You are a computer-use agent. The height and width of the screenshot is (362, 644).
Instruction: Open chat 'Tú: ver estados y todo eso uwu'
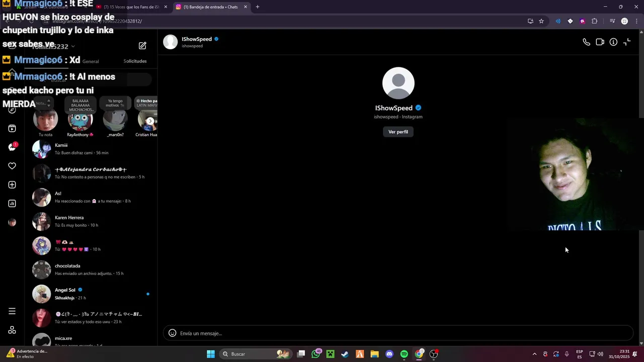tap(91, 318)
